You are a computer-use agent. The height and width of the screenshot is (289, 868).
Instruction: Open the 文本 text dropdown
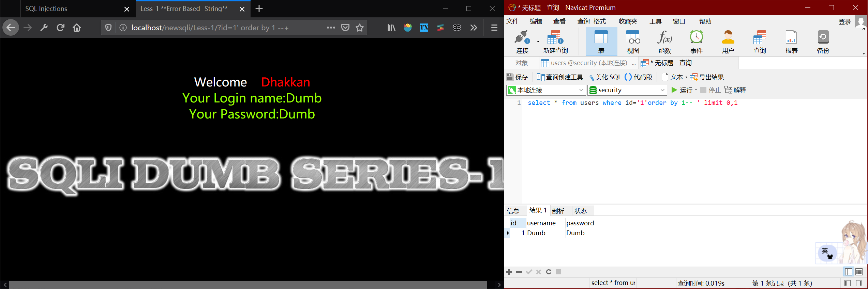pos(674,77)
